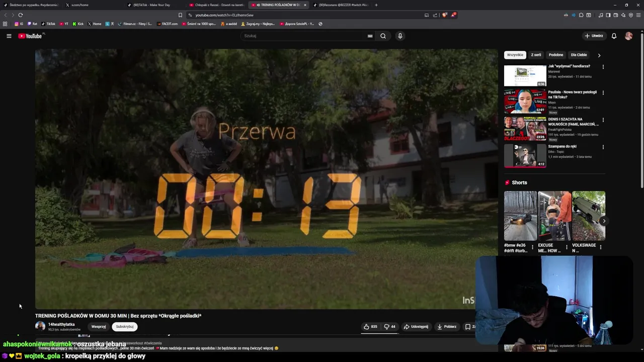
Task: Show next Shorts with carousel arrow
Action: (604, 221)
